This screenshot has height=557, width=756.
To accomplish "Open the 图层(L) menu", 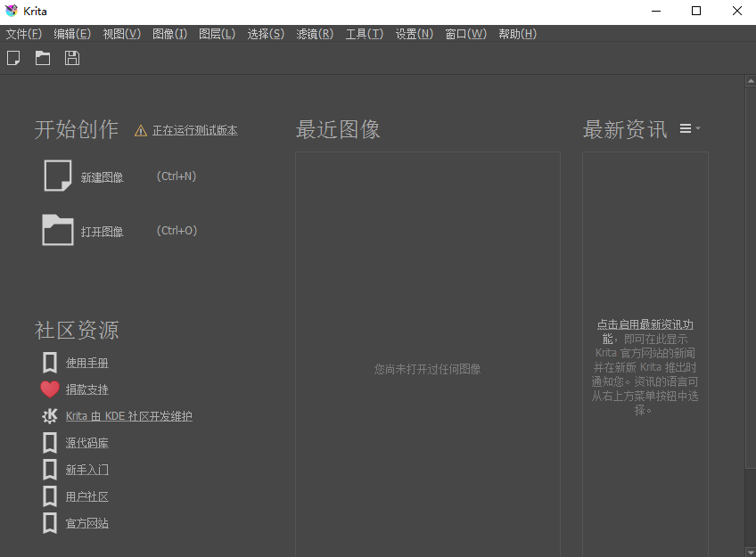I will 217,34.
